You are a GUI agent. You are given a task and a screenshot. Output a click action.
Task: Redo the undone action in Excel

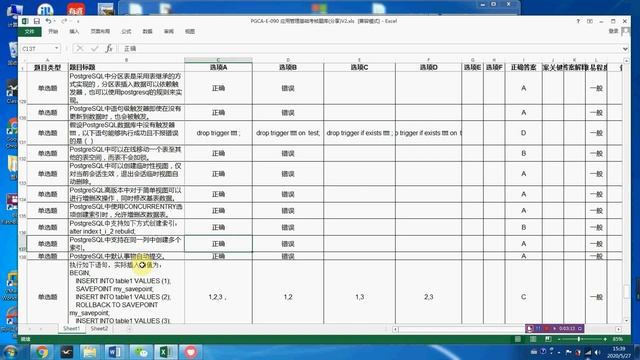coord(64,21)
